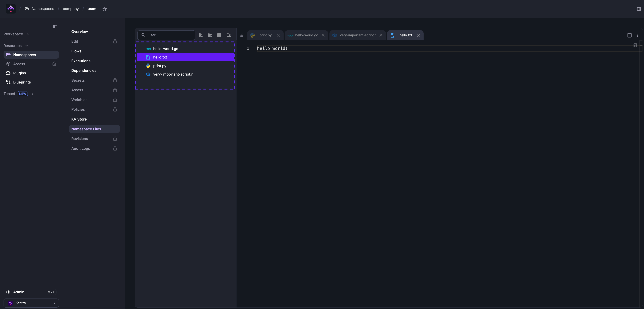Open the locked Audit Logs tab
The width and height of the screenshot is (644, 309).
(x=94, y=149)
